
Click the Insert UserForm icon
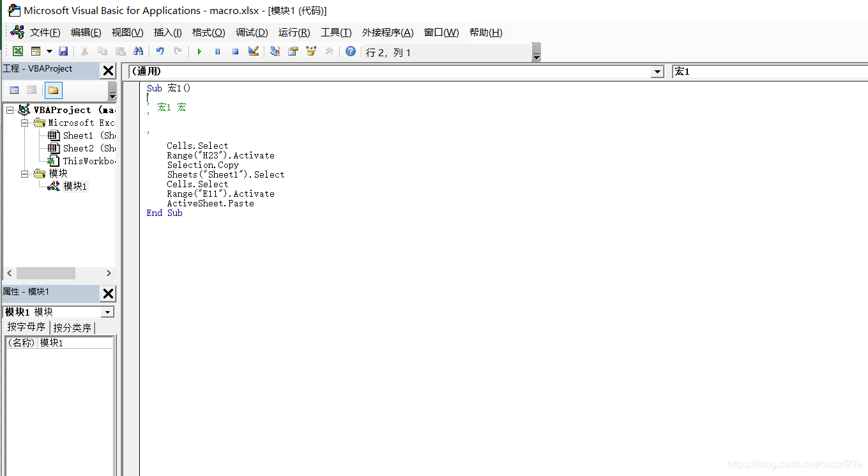pyautogui.click(x=36, y=52)
